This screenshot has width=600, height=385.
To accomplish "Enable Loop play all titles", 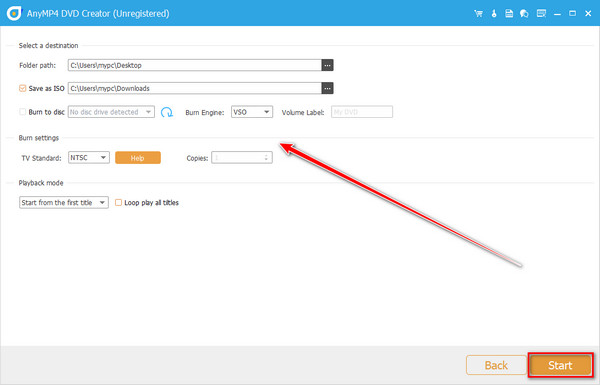I will [119, 202].
